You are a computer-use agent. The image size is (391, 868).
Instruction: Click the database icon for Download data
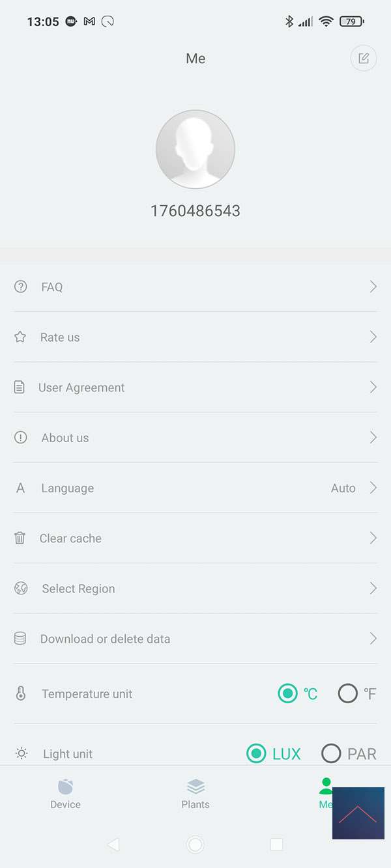point(20,639)
